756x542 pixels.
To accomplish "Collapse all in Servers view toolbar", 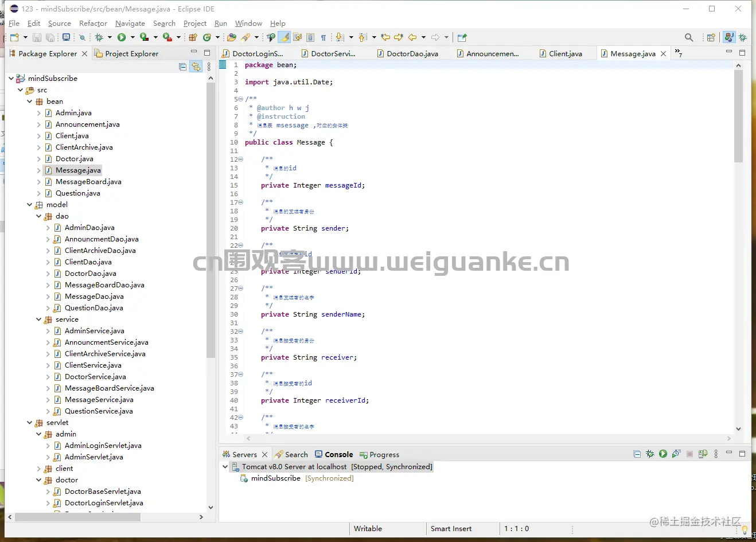I will 637,454.
